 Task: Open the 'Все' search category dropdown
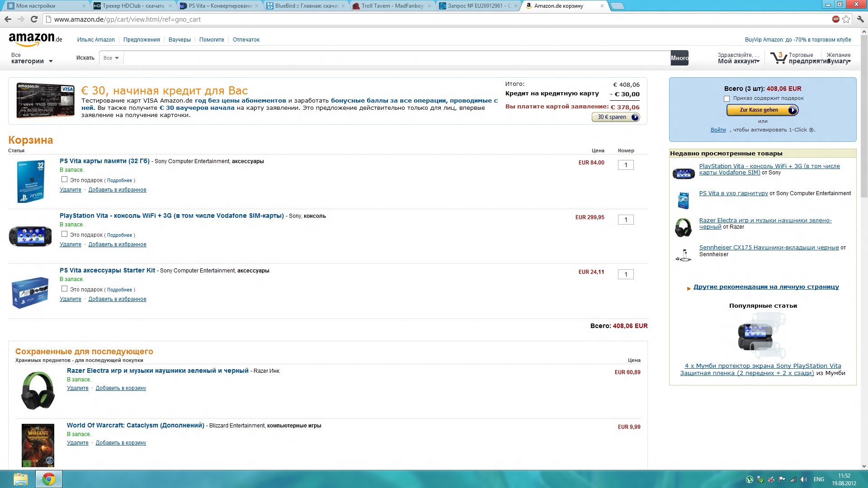coord(111,58)
